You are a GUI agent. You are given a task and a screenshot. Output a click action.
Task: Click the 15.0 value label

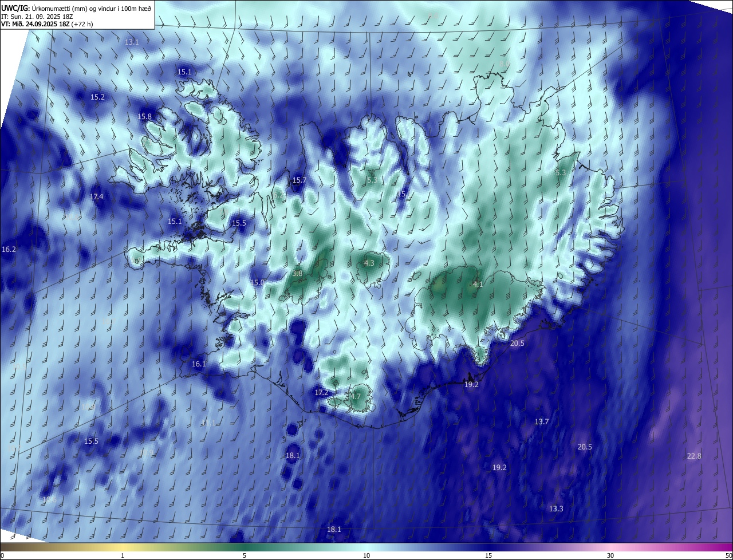click(258, 283)
